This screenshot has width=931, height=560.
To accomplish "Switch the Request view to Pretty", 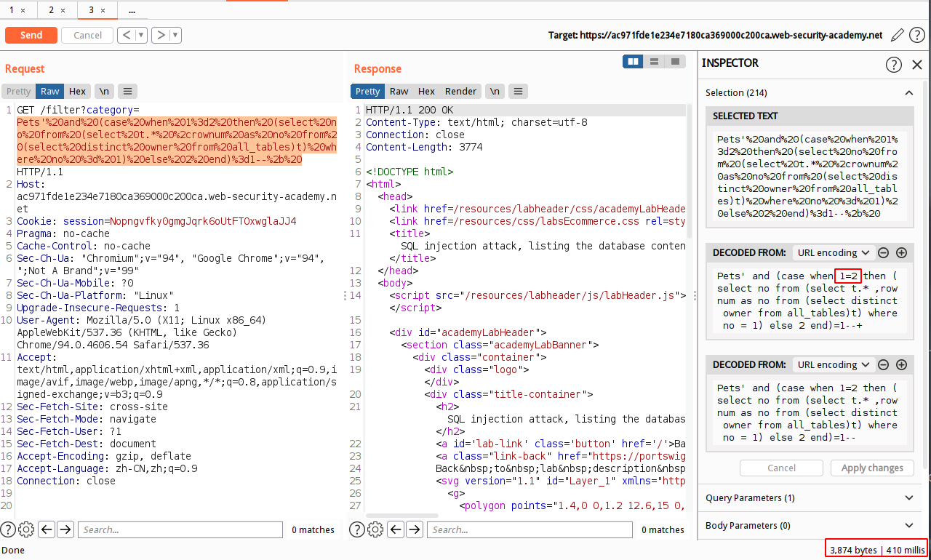I will click(x=18, y=91).
